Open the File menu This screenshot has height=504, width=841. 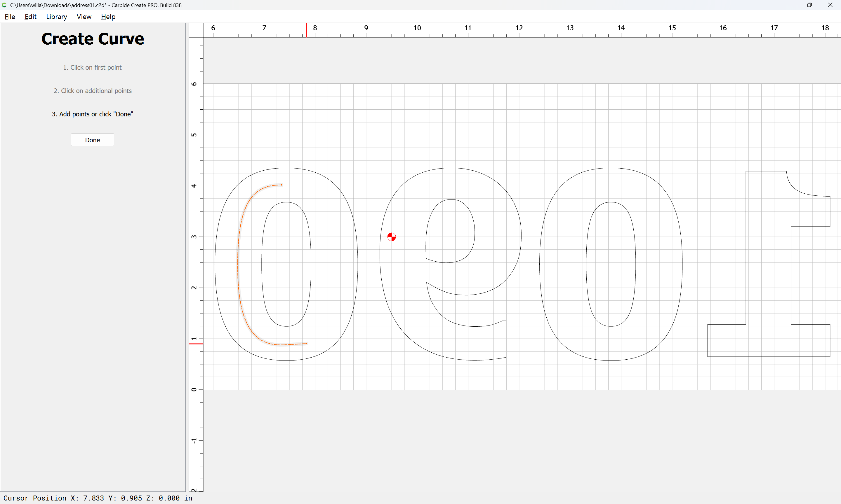tap(10, 17)
